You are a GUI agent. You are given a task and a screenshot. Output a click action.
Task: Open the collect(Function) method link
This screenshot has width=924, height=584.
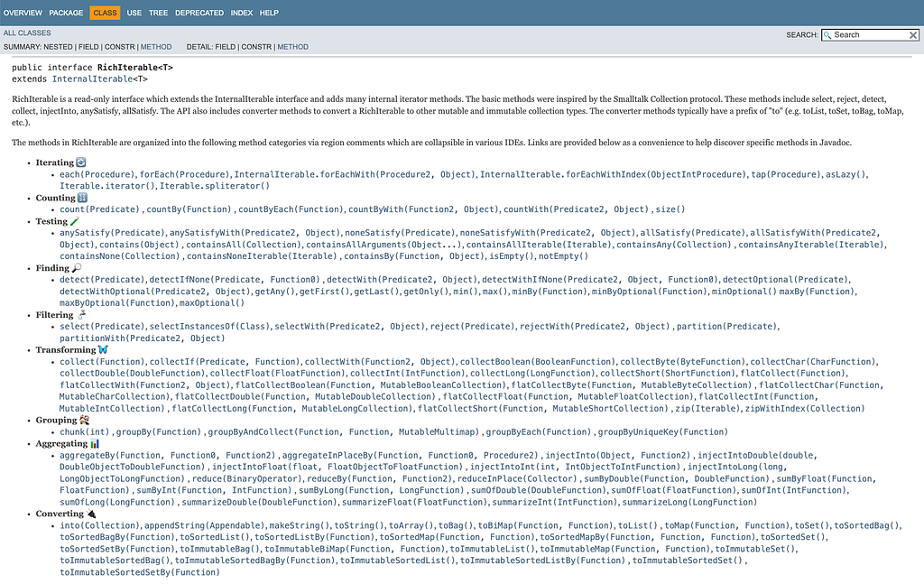[x=102, y=362]
